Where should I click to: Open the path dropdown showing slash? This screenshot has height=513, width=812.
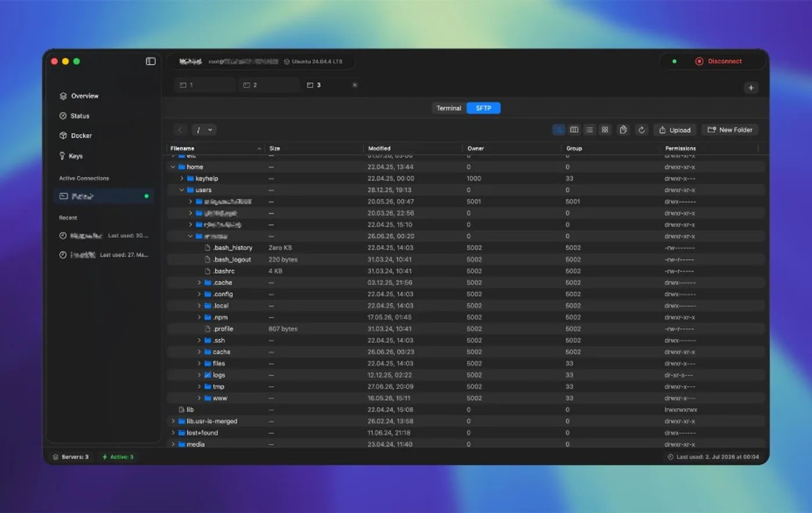204,130
